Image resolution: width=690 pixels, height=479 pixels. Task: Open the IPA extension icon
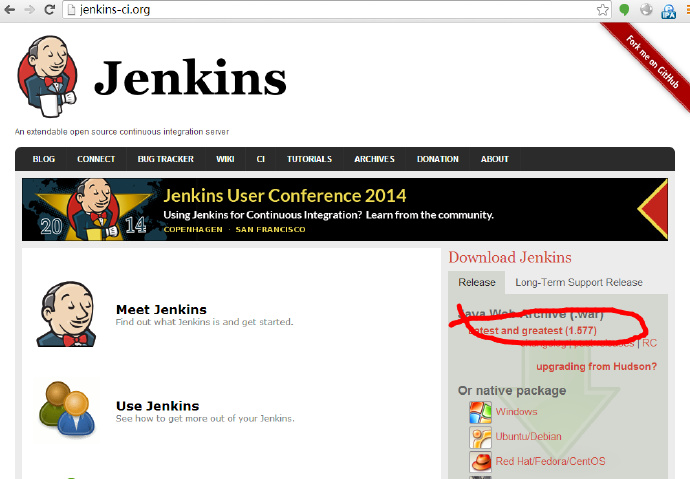click(x=668, y=11)
